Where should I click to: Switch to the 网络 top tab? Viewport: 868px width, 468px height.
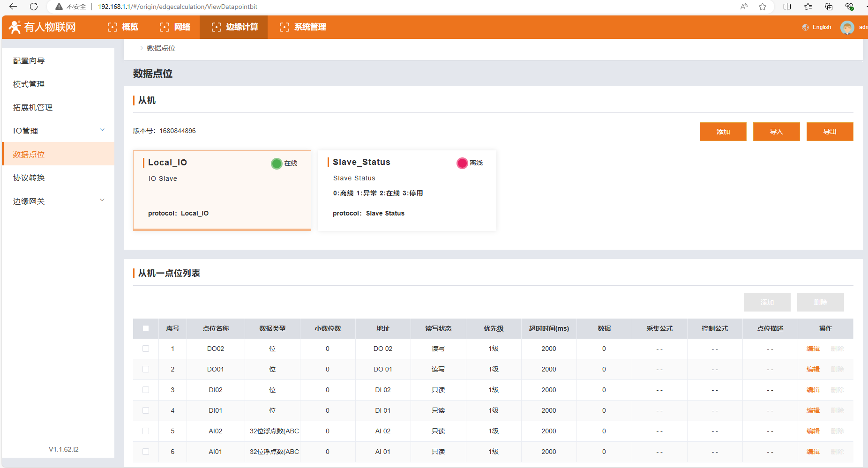(x=175, y=27)
